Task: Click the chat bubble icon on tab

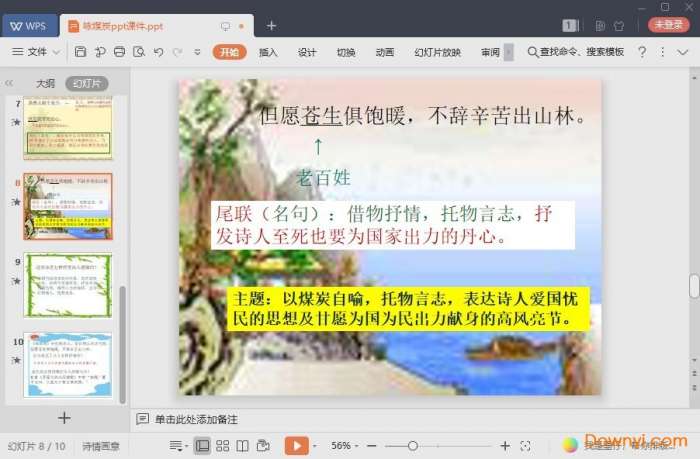Action: (225, 26)
